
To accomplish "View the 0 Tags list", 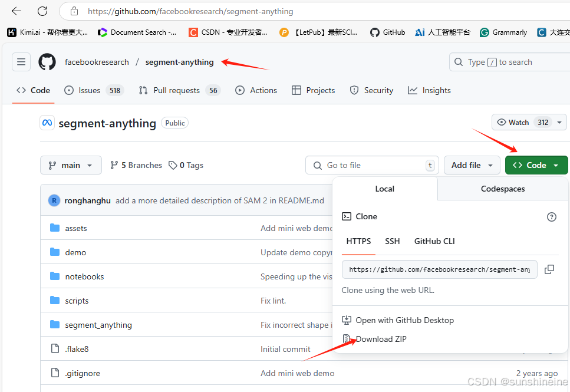I will click(x=186, y=166).
